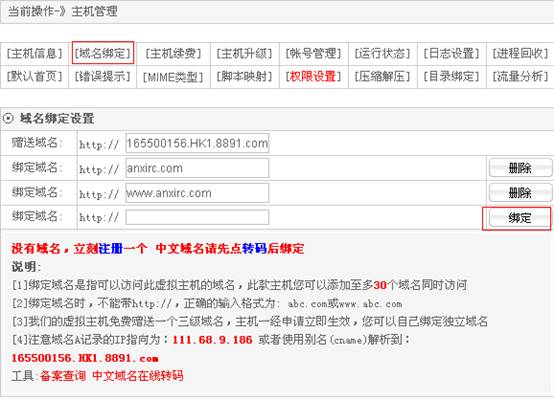
Task: Delete the www.anxirc.com domain binding
Action: [x=520, y=193]
